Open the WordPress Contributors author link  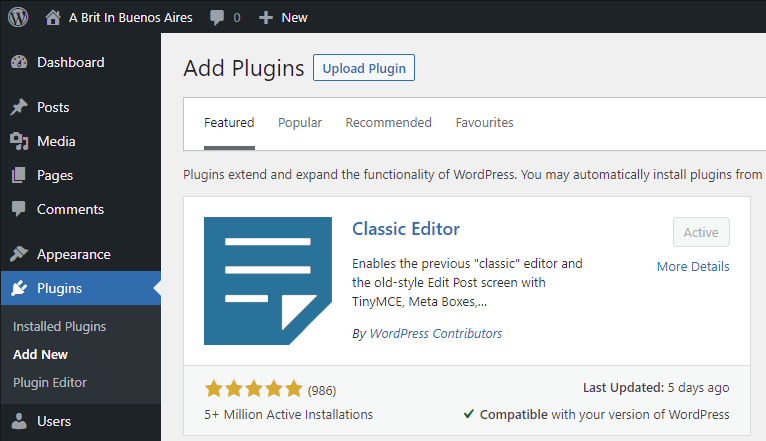(x=436, y=334)
